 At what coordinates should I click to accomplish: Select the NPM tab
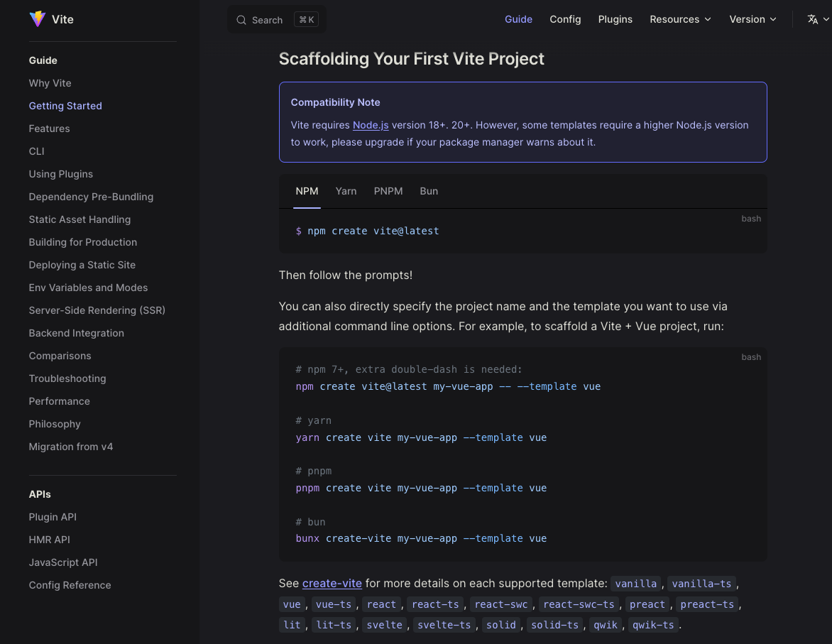pyautogui.click(x=307, y=191)
